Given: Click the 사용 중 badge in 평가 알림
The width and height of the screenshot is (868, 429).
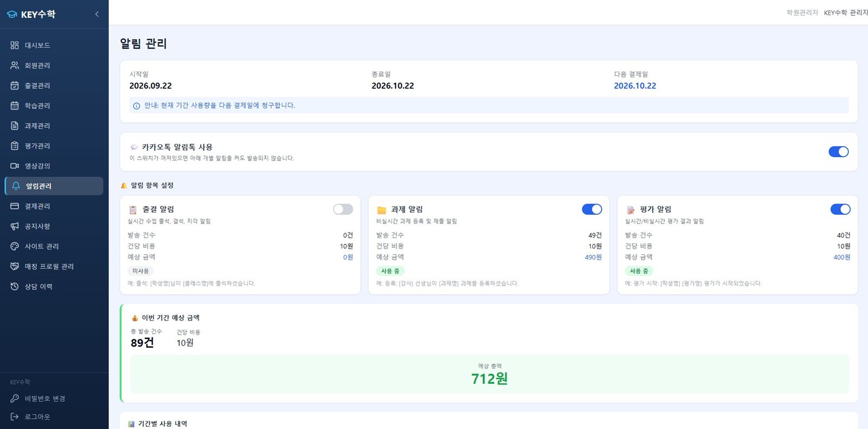Looking at the screenshot, I should tap(639, 271).
